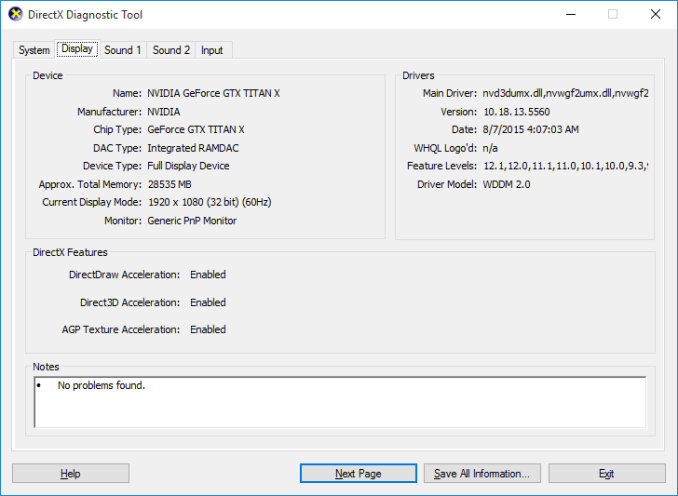This screenshot has height=496, width=678.
Task: Click the 'Feature Levels:' label
Action: (442, 166)
